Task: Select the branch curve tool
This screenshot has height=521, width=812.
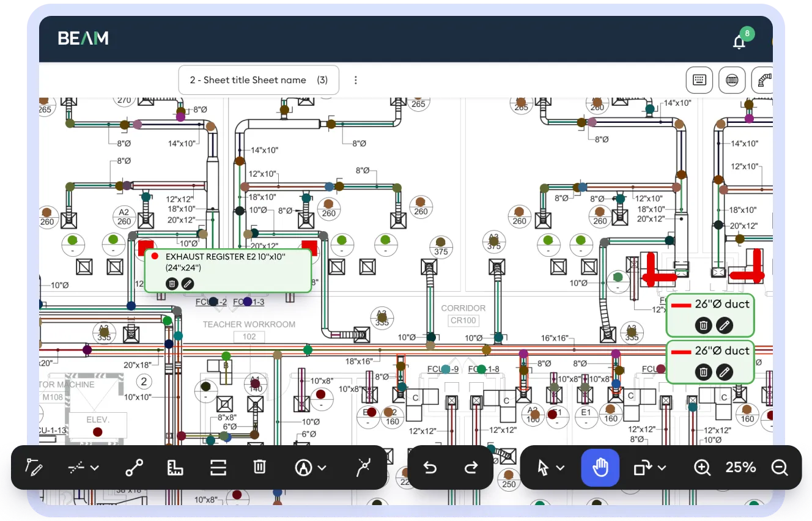Action: pyautogui.click(x=364, y=468)
